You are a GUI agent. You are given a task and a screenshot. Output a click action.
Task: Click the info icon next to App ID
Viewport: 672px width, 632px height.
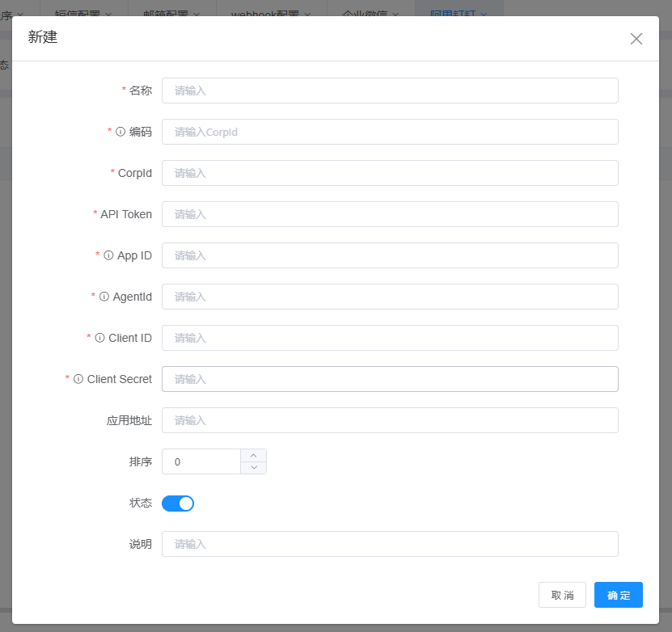108,255
